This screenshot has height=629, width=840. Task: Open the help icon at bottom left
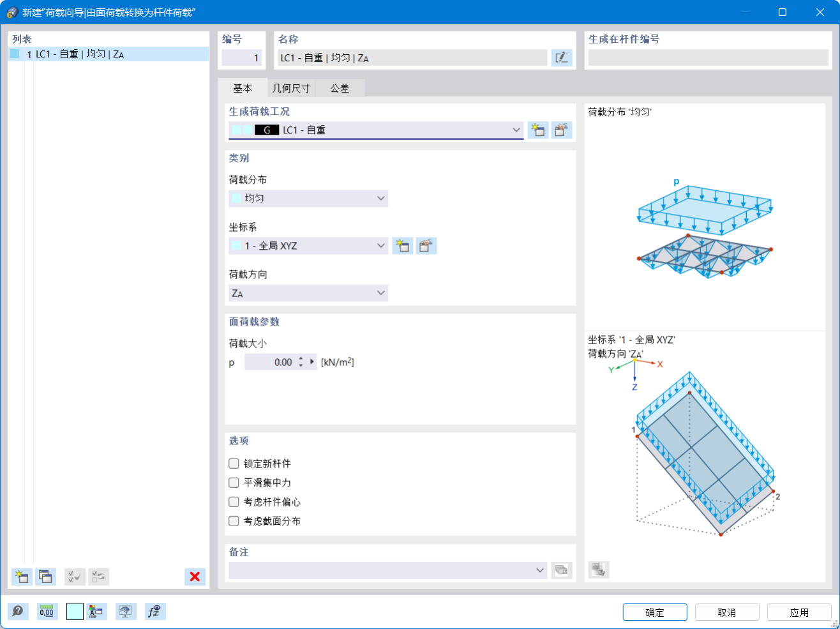(x=19, y=611)
